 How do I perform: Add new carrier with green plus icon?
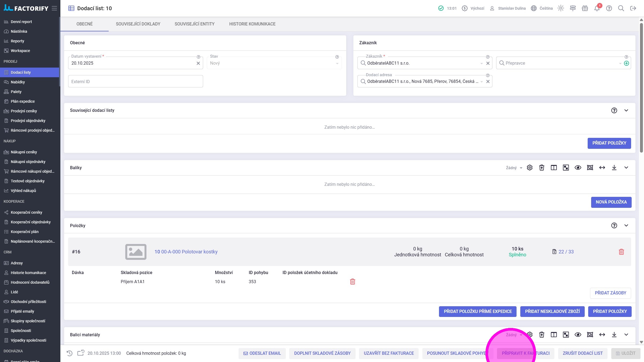(626, 63)
